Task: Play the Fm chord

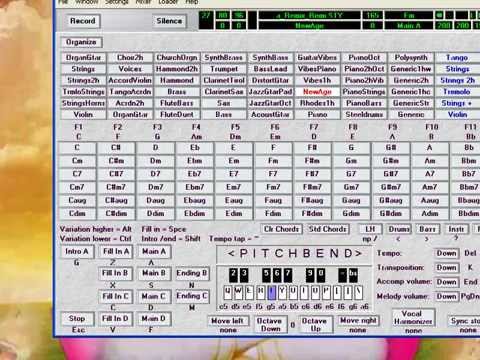Action: pos(273,161)
